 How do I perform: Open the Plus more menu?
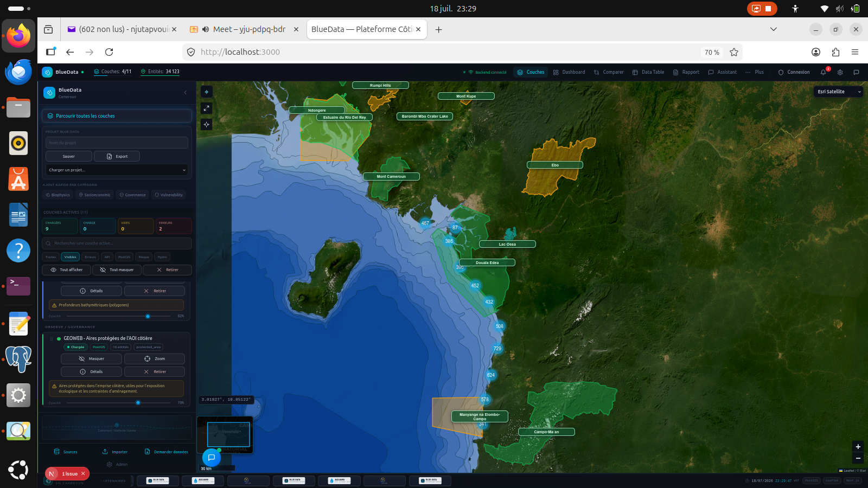coord(755,72)
